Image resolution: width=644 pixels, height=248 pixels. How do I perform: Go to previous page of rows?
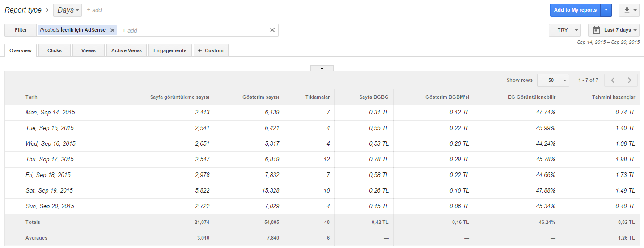[x=613, y=80]
